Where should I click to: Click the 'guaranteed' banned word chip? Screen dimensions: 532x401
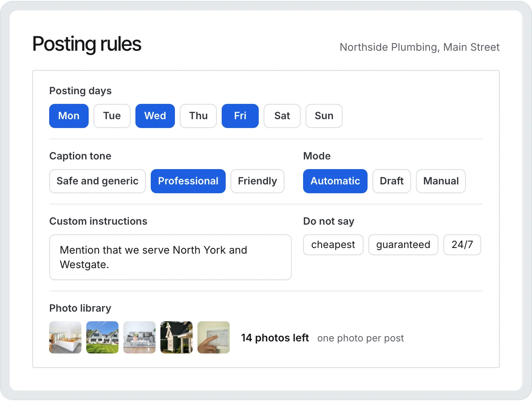point(403,245)
